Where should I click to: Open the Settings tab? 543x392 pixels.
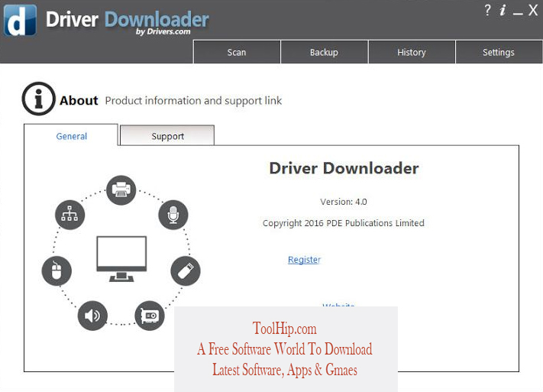(499, 52)
